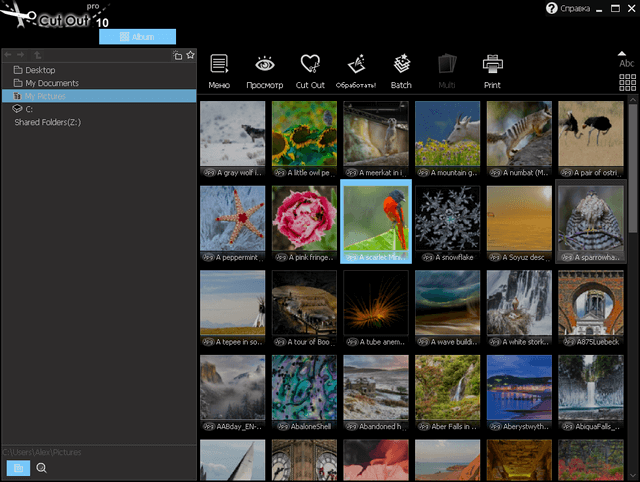Open the Меню toolbar icon
This screenshot has width=640, height=482.
[x=219, y=69]
